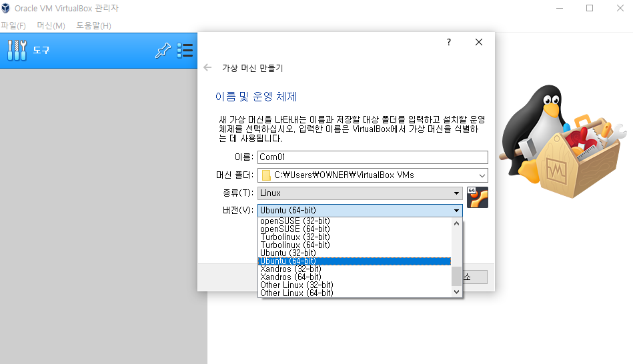Click the back arrow in wizard dialog
The width and height of the screenshot is (633, 364).
(x=207, y=67)
